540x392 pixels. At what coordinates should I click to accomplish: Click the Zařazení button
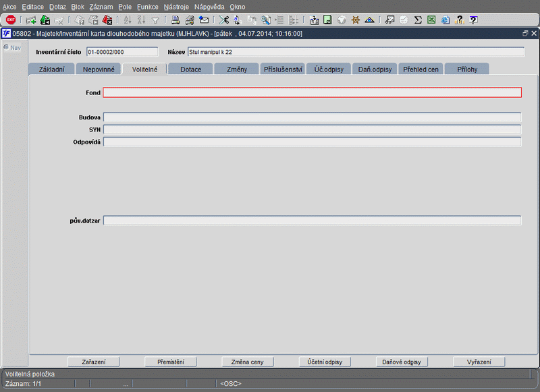coord(94,362)
